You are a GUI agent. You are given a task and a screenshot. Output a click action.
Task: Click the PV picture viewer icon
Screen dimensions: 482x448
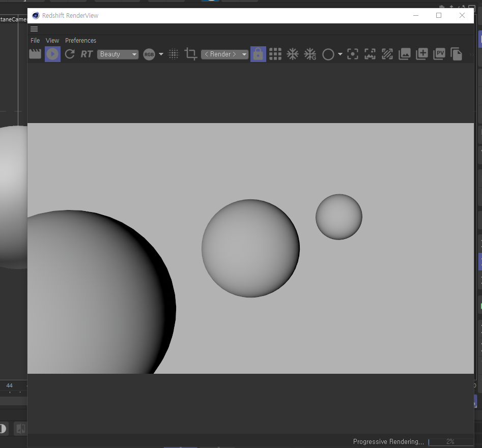[x=439, y=54]
